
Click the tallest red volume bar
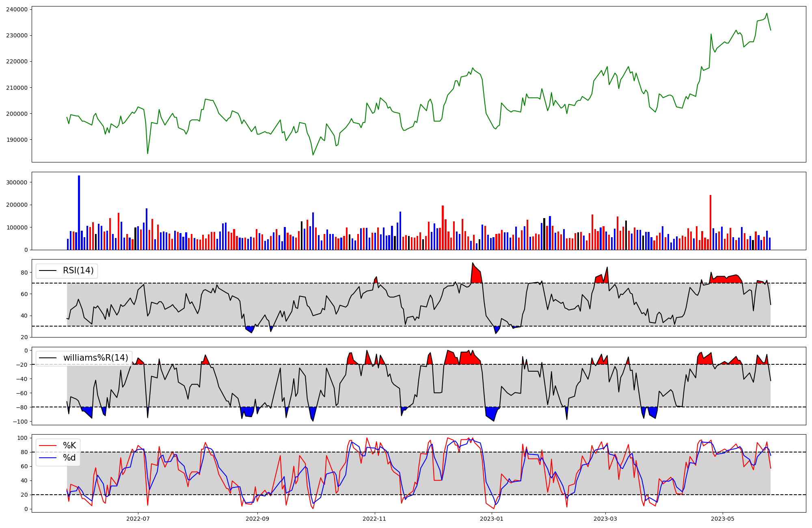click(x=710, y=221)
